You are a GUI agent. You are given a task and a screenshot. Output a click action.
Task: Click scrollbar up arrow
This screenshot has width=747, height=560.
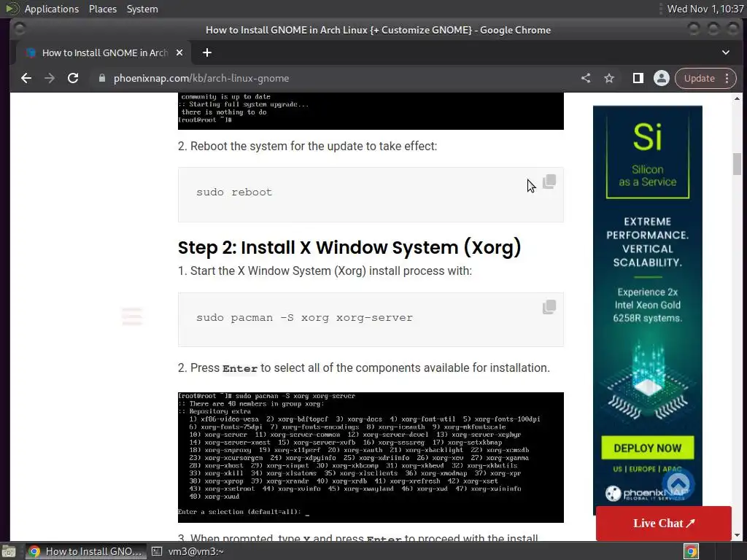[737, 98]
